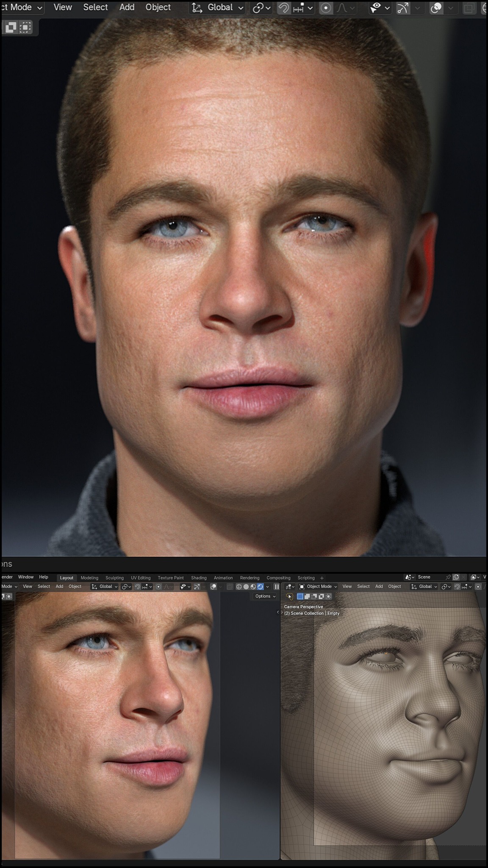
Task: Open the Object Mode dropdown in right viewport
Action: click(x=318, y=587)
